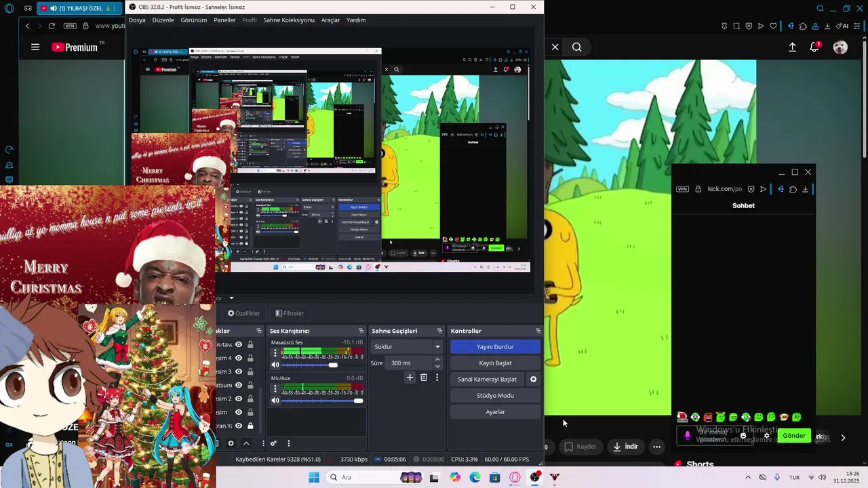The height and width of the screenshot is (488, 868).
Task: Delete transition using the trash icon
Action: 424,378
